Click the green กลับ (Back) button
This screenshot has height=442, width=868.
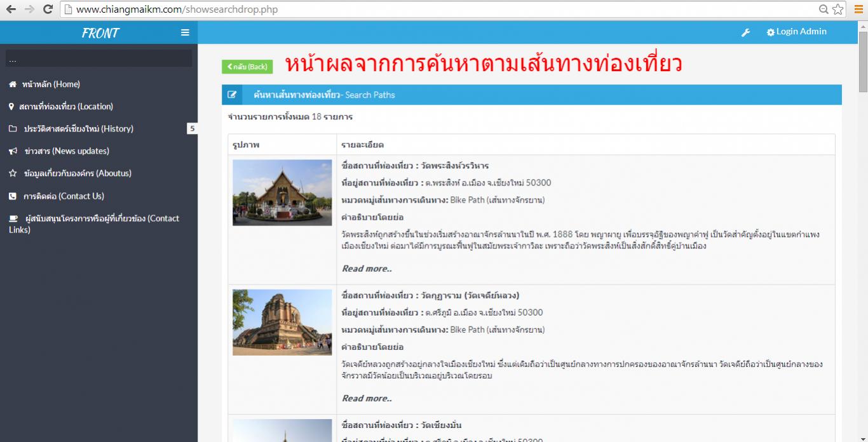(x=247, y=67)
